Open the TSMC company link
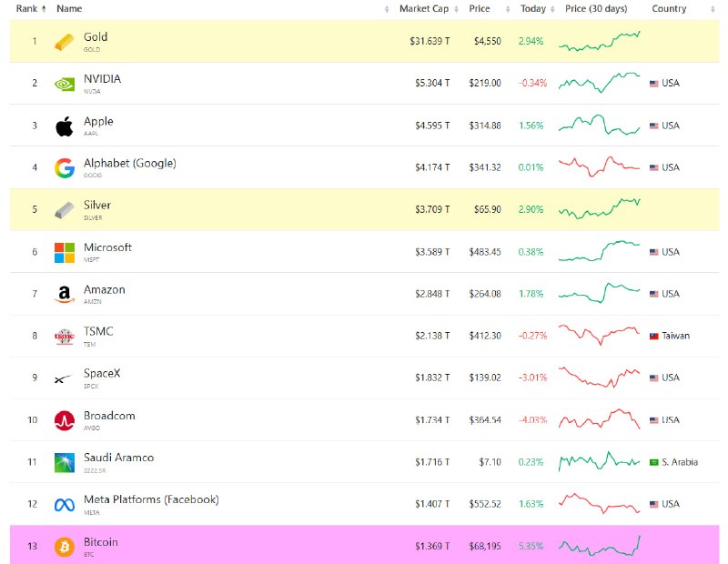728x564 pixels. coord(98,331)
